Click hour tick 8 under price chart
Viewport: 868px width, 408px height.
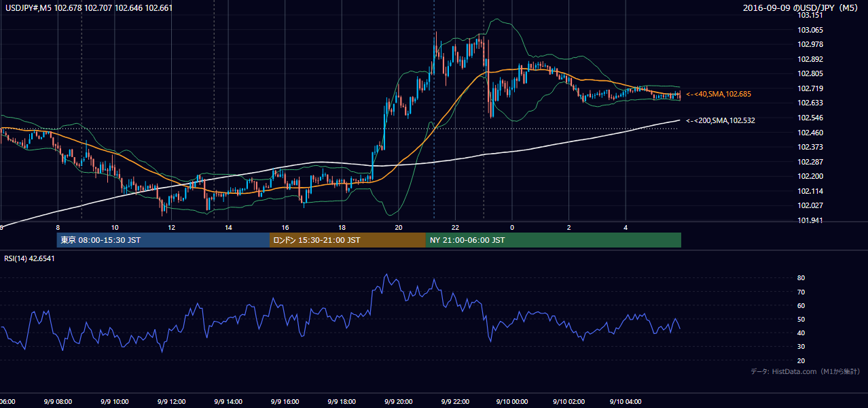58,228
